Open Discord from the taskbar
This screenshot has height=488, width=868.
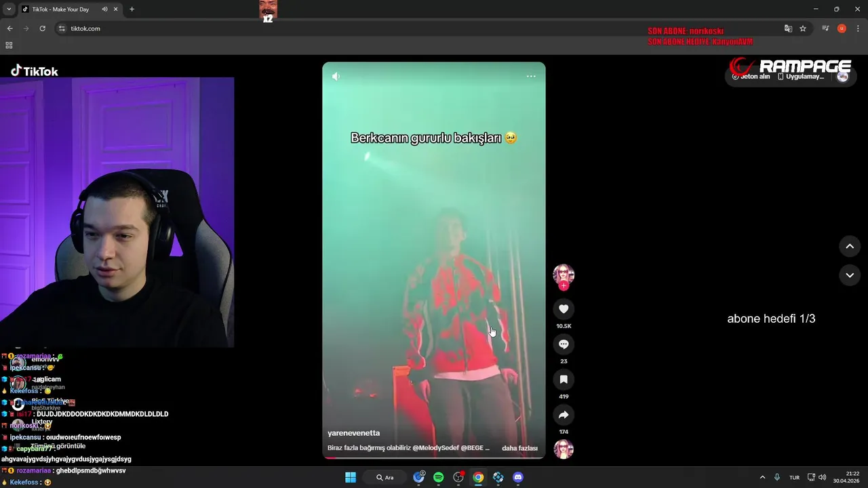point(518,477)
